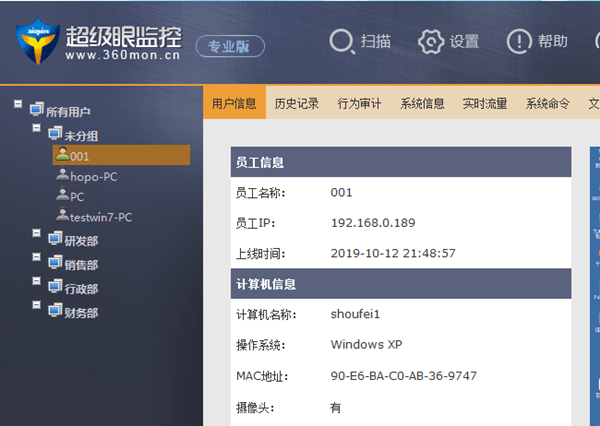Click the computer name shoufei1
This screenshot has width=600, height=426.
pos(355,314)
